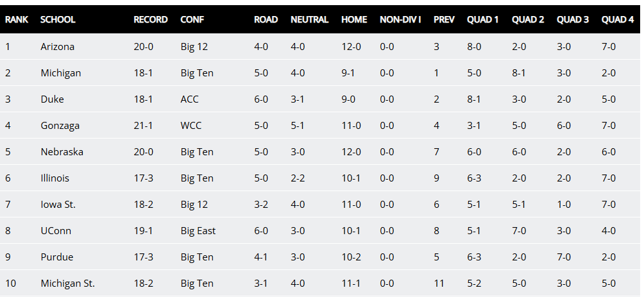Screen dimensions: 644x297
Task: Sort by NEUTRAL column header
Action: click(x=310, y=20)
